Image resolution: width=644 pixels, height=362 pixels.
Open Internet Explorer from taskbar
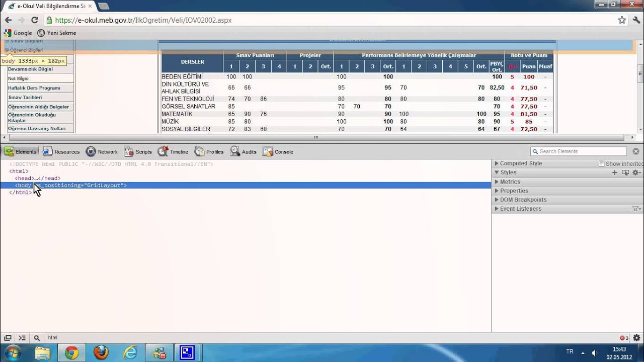tap(130, 353)
